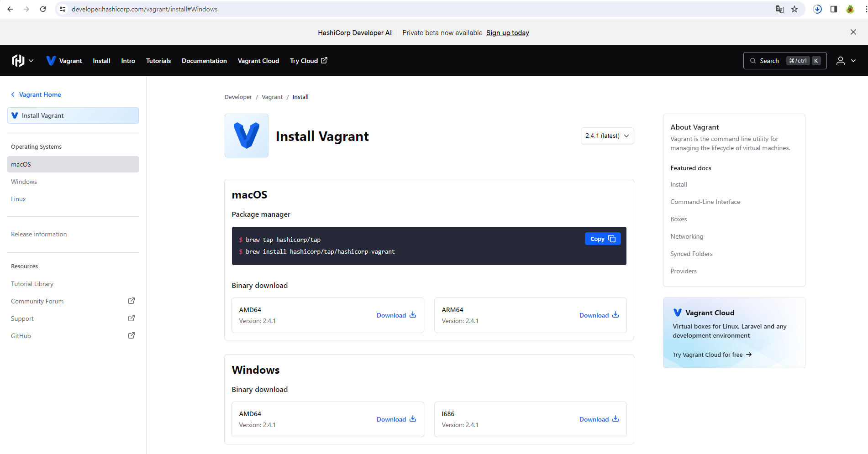Image resolution: width=868 pixels, height=454 pixels.
Task: Open the Documentation nav item
Action: [204, 61]
